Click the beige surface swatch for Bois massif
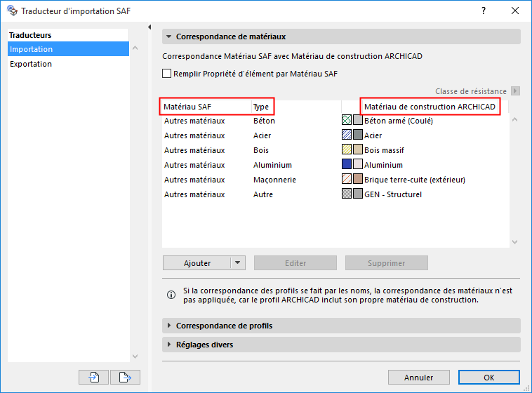 358,149
